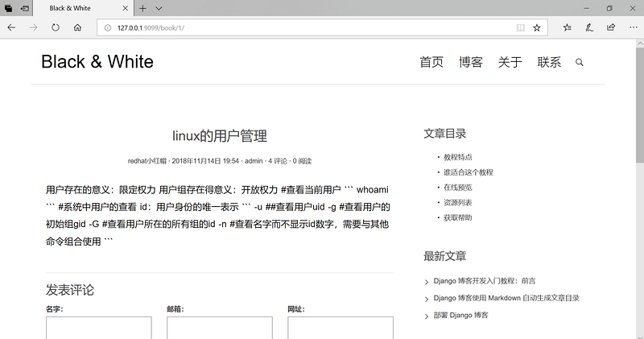This screenshot has height=339, width=644.
Task: Click the chevron beside Django 博客开发入门教程：前言
Action: [427, 282]
